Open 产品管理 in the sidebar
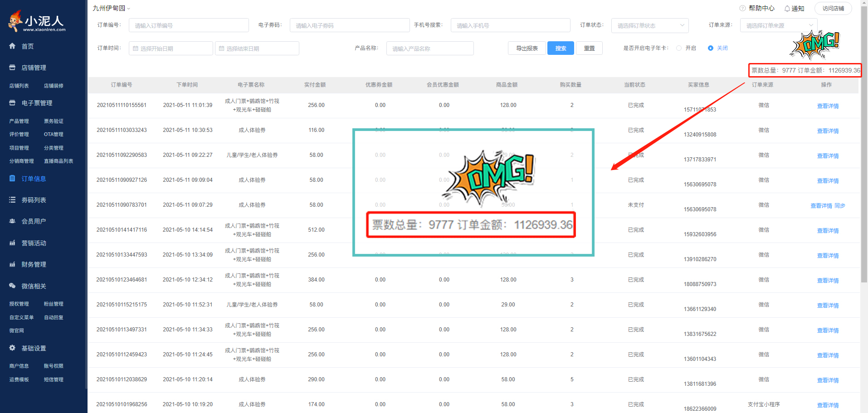This screenshot has height=413, width=868. 19,121
